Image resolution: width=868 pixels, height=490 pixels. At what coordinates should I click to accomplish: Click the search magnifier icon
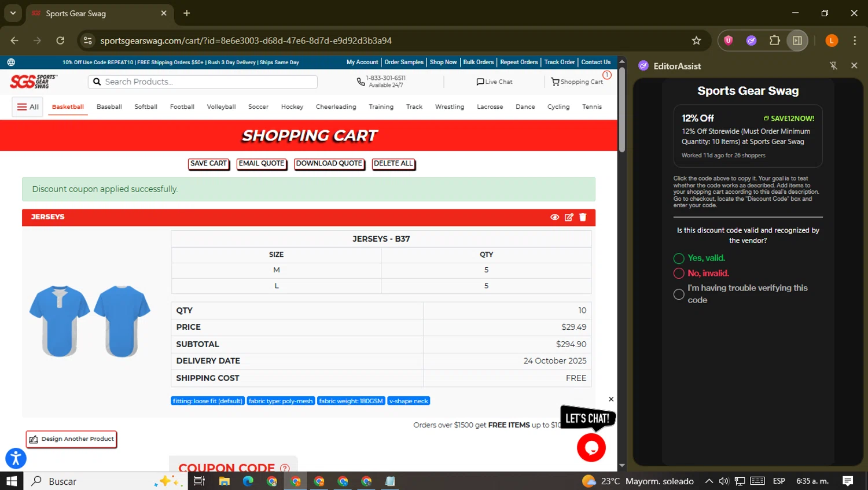pos(97,82)
